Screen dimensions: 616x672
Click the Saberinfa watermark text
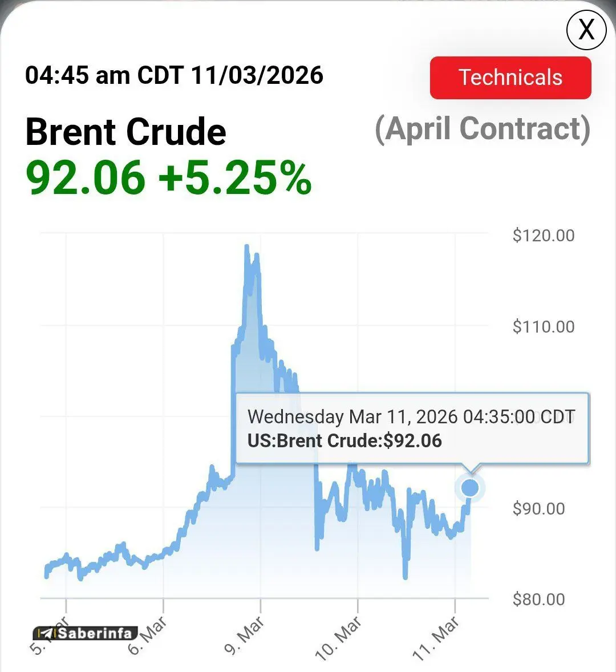95,633
